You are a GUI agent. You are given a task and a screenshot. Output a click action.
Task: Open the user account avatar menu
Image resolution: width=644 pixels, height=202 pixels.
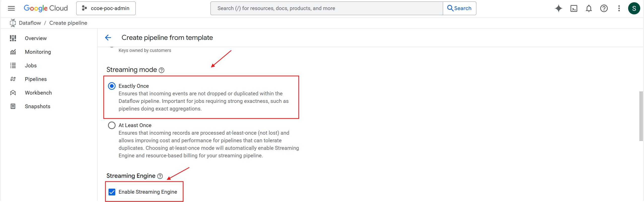634,8
